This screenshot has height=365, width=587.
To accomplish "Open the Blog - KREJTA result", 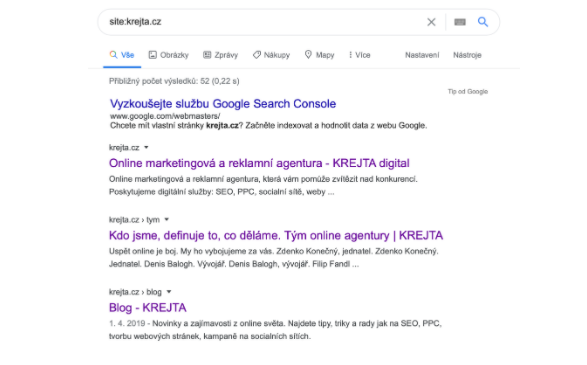I will pyautogui.click(x=147, y=308).
